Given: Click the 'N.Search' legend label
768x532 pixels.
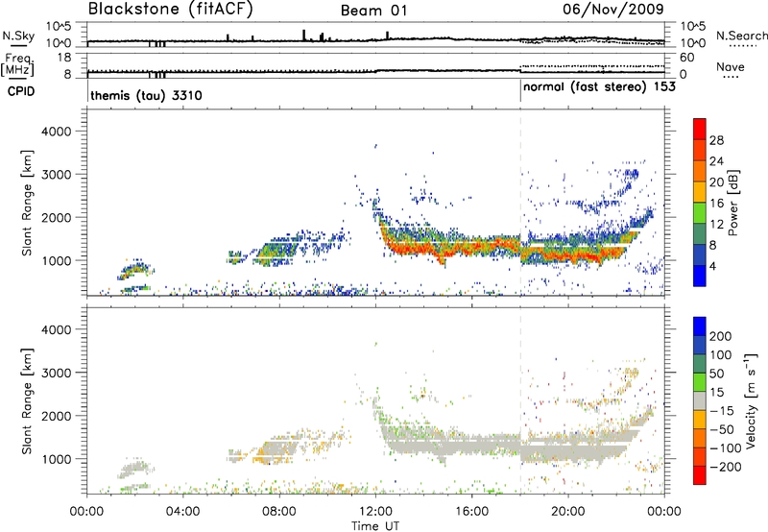Looking at the screenshot, I should point(741,36).
